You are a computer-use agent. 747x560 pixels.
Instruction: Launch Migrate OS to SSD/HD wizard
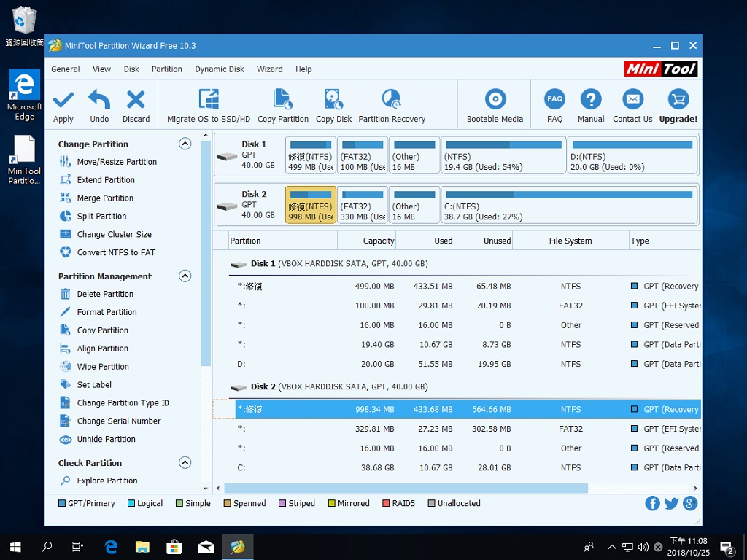(x=209, y=106)
